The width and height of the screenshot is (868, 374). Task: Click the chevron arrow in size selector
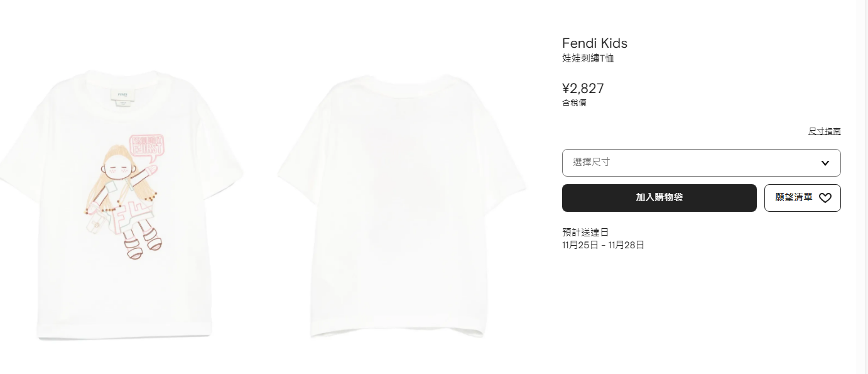point(825,163)
